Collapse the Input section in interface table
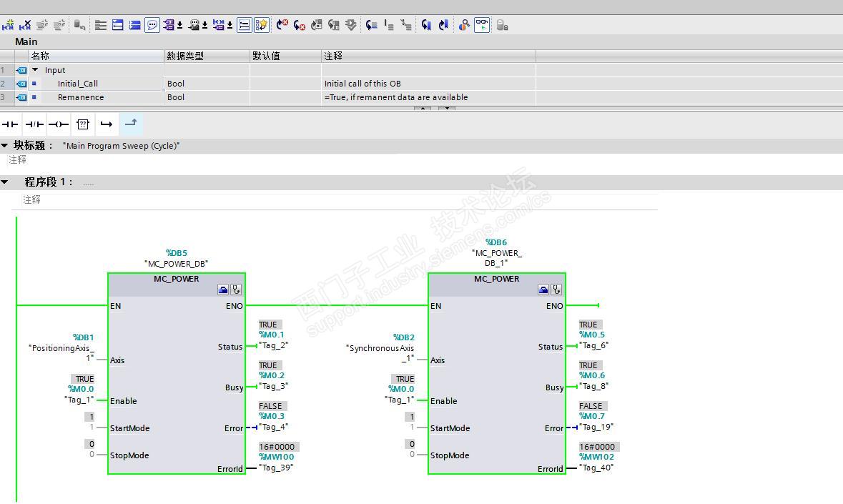Screen dimensions: 843x504 click(x=35, y=70)
